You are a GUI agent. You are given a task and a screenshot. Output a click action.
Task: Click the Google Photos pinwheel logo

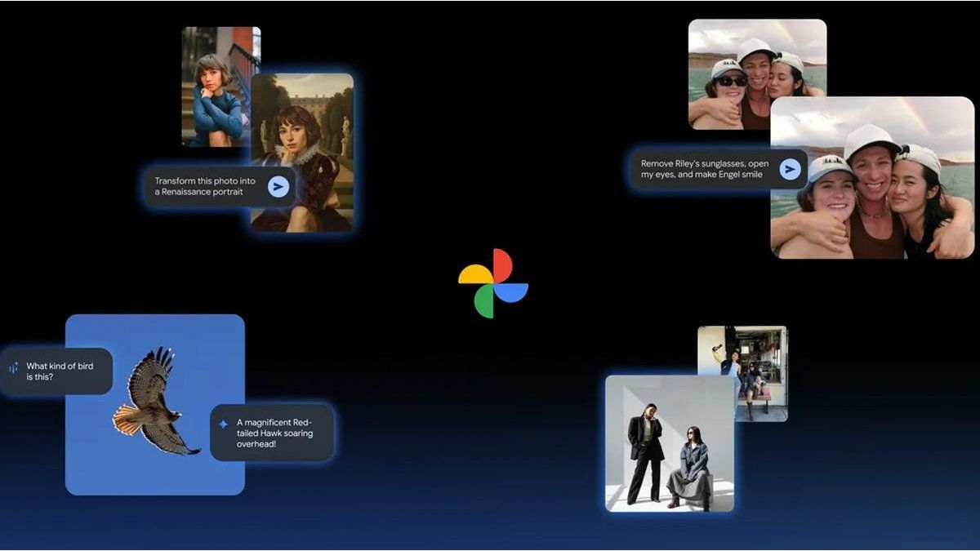(492, 283)
